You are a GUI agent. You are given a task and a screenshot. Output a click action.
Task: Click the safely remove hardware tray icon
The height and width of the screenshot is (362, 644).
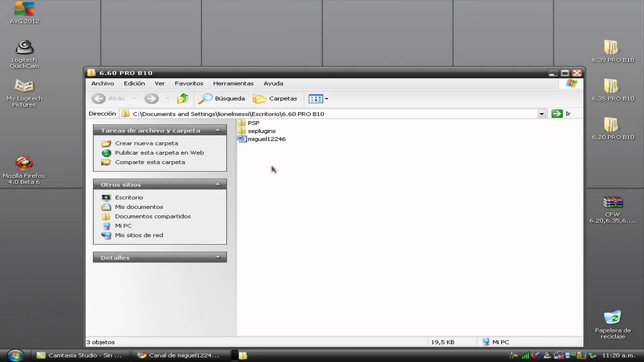point(592,355)
